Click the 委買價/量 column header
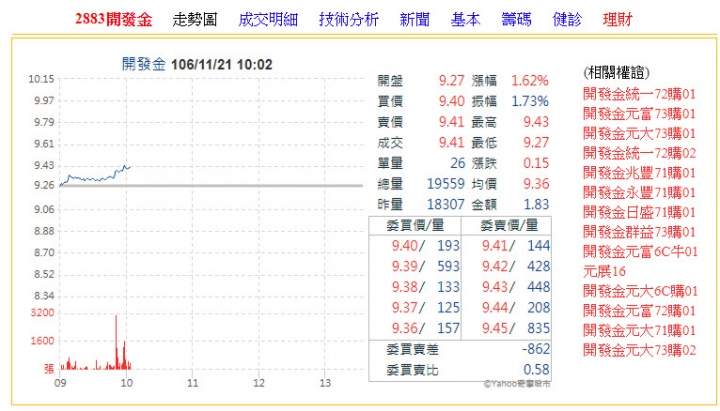The height and width of the screenshot is (411, 720). [415, 225]
